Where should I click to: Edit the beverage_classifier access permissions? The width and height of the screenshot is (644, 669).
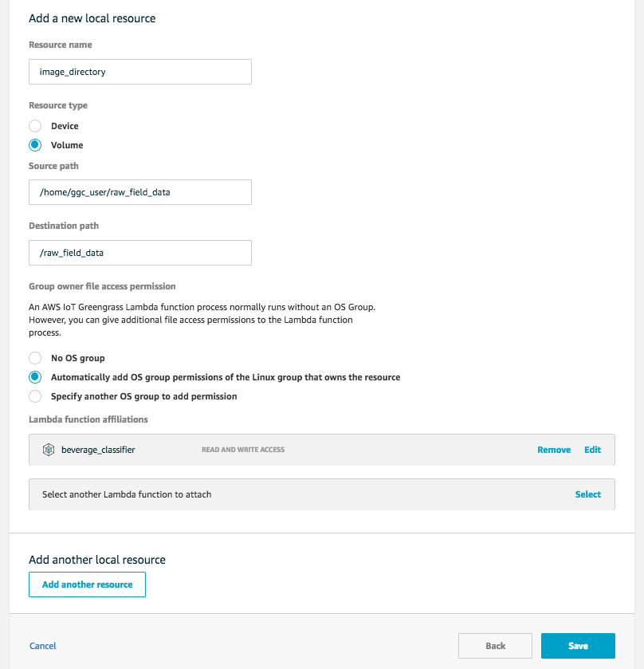tap(592, 450)
